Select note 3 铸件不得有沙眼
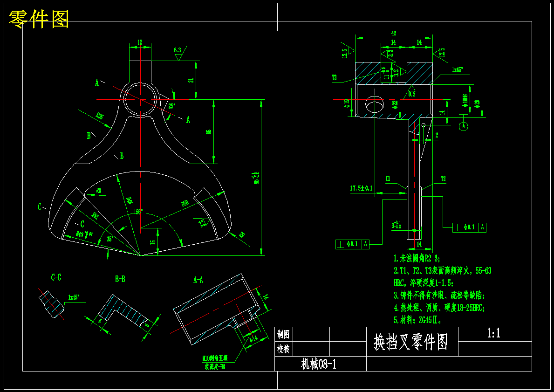Viewport: 554px width, 392px height. (x=439, y=295)
